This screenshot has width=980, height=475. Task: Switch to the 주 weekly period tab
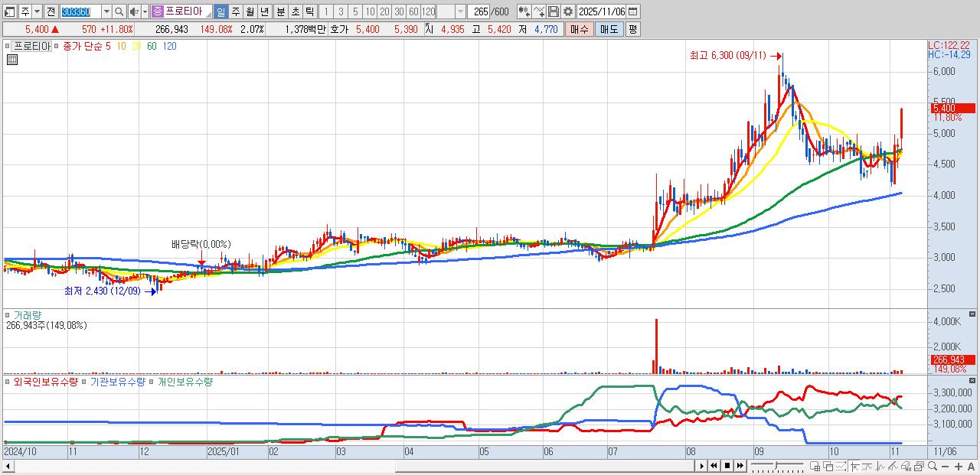coord(235,11)
